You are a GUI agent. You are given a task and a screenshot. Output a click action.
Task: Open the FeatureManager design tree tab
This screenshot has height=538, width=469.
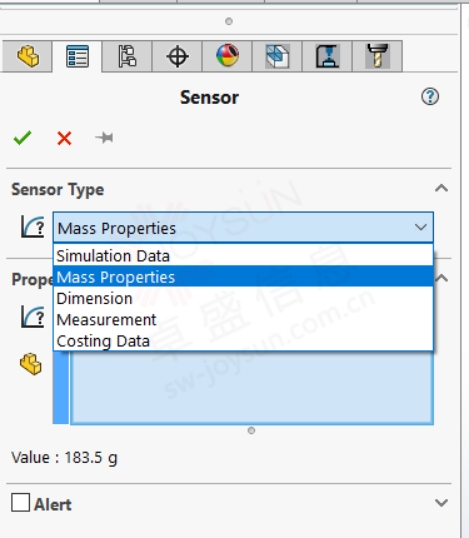tap(28, 56)
